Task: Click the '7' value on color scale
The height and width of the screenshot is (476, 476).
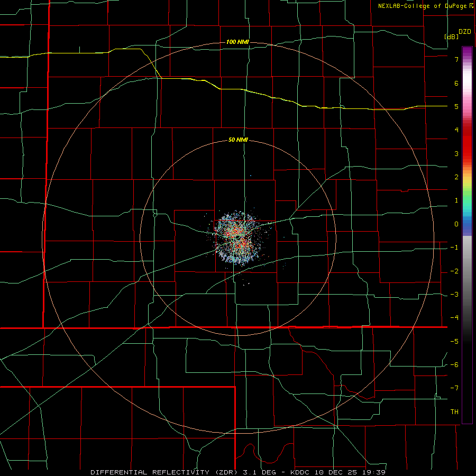Action: pos(456,59)
